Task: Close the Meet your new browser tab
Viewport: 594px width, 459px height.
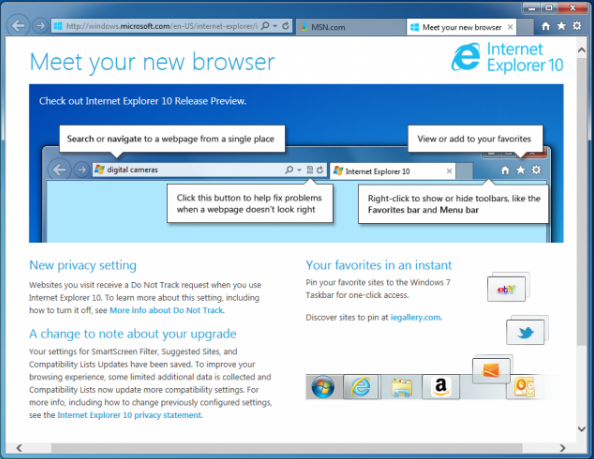Action: point(510,27)
